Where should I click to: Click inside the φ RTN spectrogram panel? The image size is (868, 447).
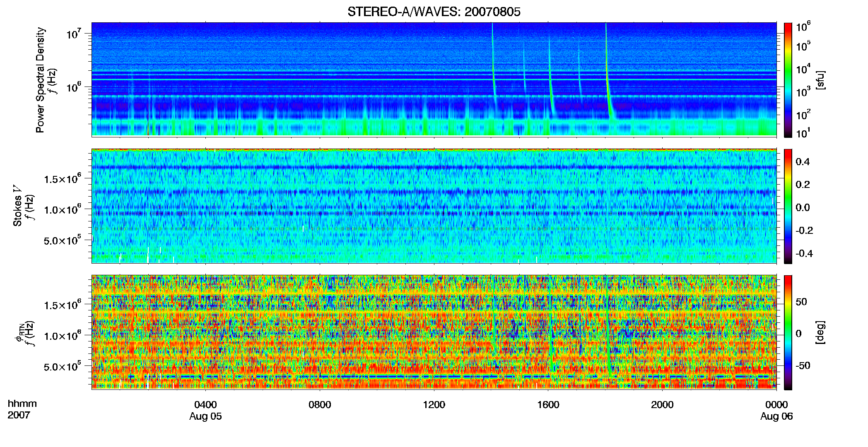434,332
